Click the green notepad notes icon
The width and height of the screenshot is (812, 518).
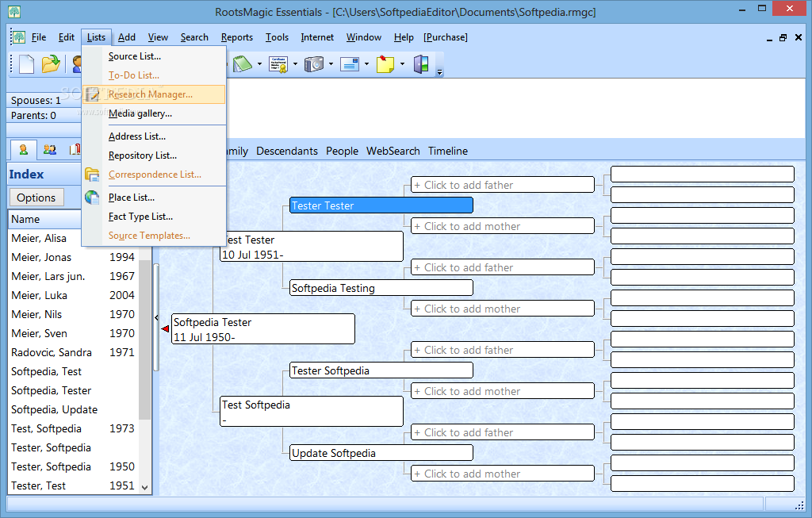(x=243, y=64)
